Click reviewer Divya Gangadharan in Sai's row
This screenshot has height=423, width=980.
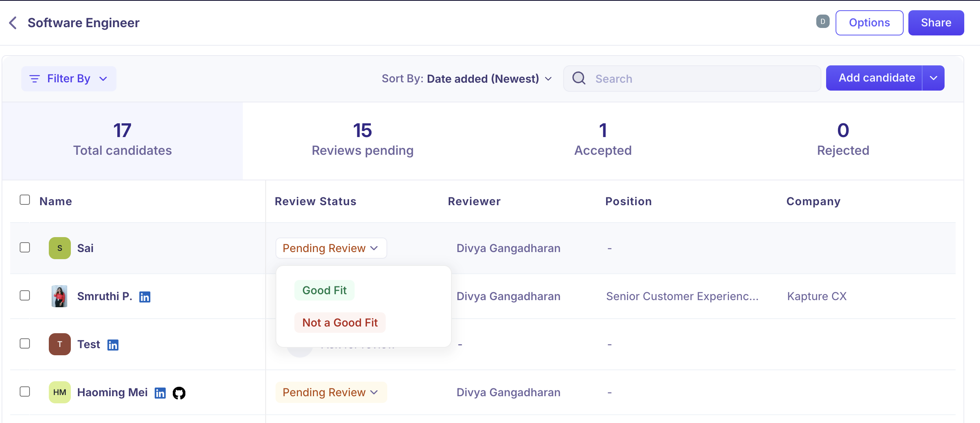[x=508, y=248]
